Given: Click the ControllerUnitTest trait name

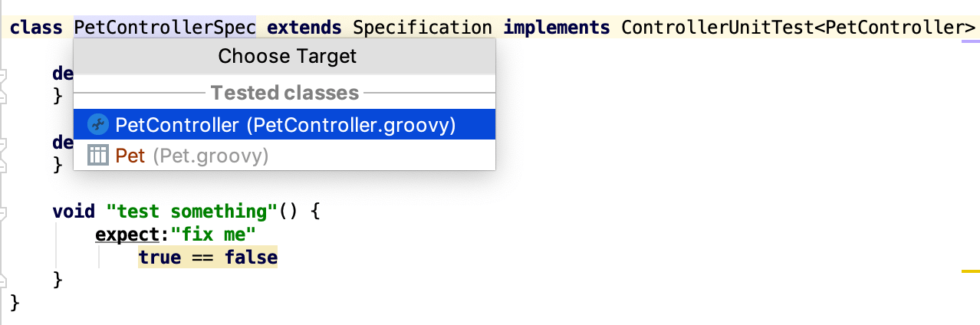Looking at the screenshot, I should point(715,28).
